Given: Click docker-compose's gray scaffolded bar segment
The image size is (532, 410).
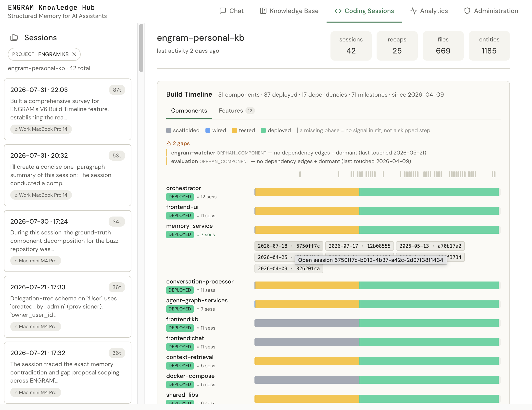Looking at the screenshot, I should (307, 380).
